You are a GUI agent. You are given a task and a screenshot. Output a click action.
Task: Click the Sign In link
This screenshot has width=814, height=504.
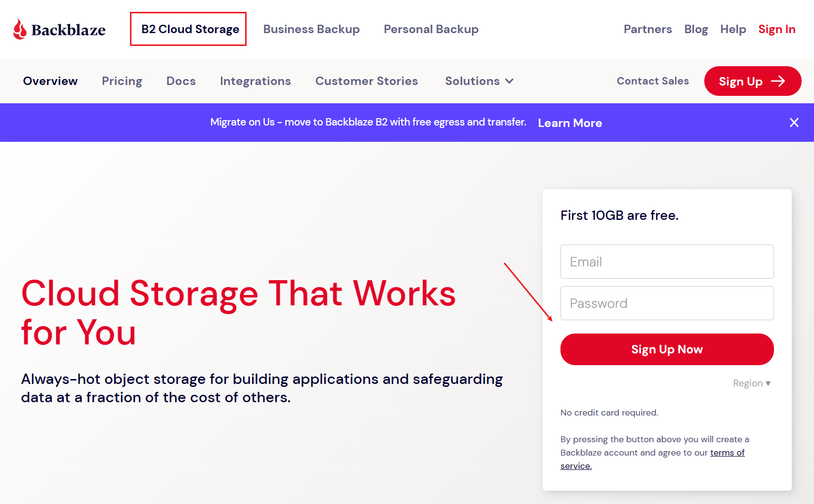[x=776, y=29]
